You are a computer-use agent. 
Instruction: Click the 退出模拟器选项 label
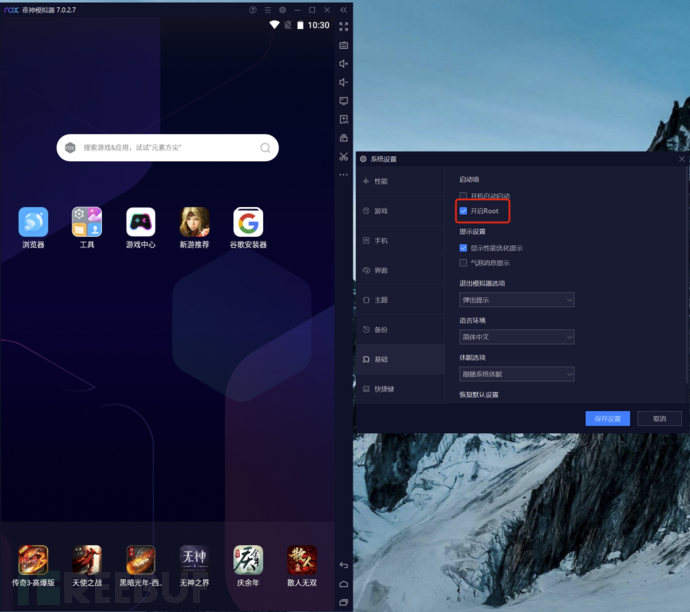[x=482, y=283]
